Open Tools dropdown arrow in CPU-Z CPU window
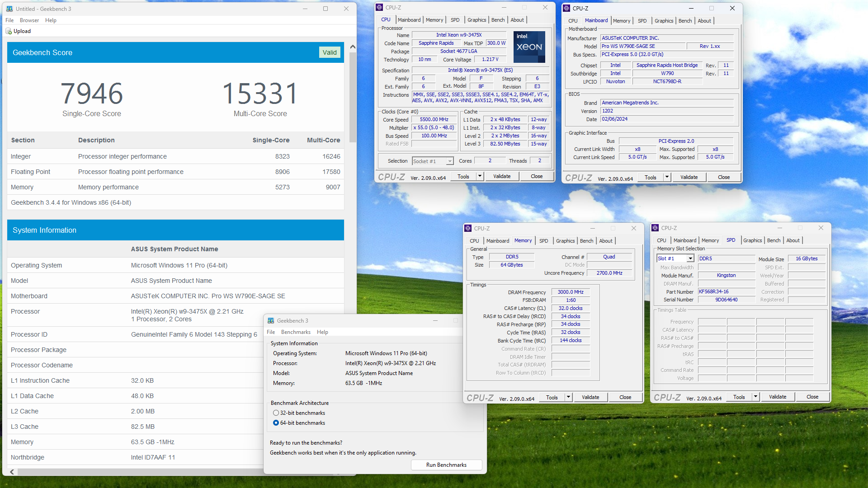Image resolution: width=868 pixels, height=488 pixels. pyautogui.click(x=480, y=176)
